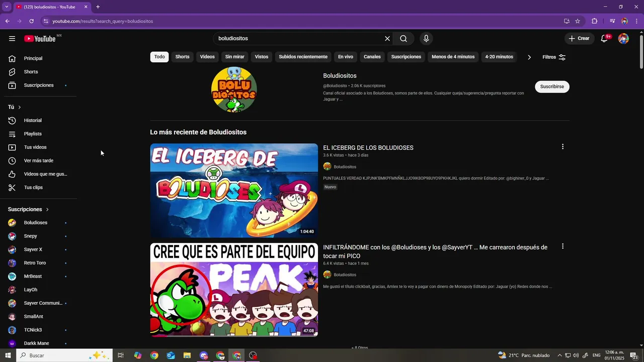Go to the YouTube home logo

(x=40, y=39)
